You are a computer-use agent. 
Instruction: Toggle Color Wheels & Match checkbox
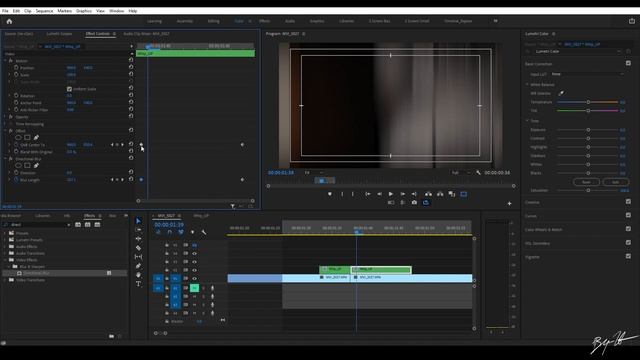(628, 229)
